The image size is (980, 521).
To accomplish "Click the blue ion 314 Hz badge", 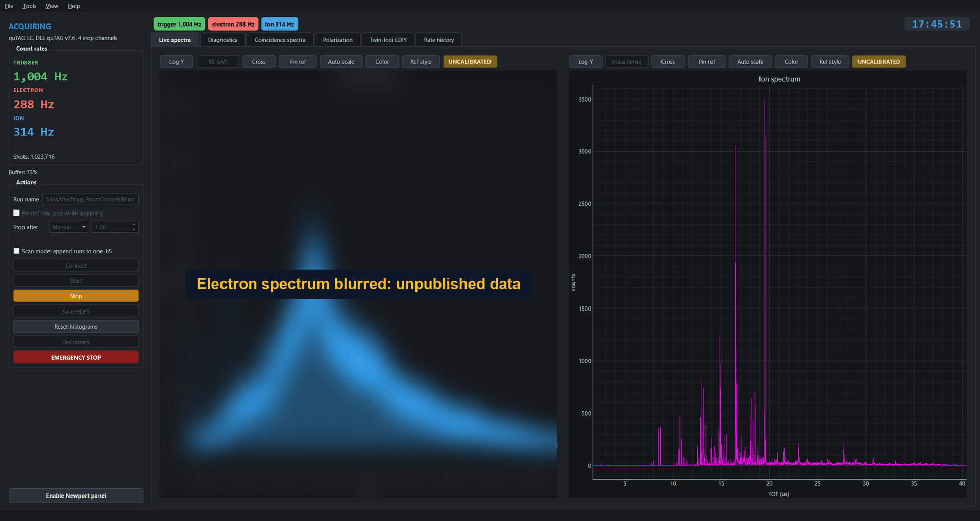I will point(280,24).
